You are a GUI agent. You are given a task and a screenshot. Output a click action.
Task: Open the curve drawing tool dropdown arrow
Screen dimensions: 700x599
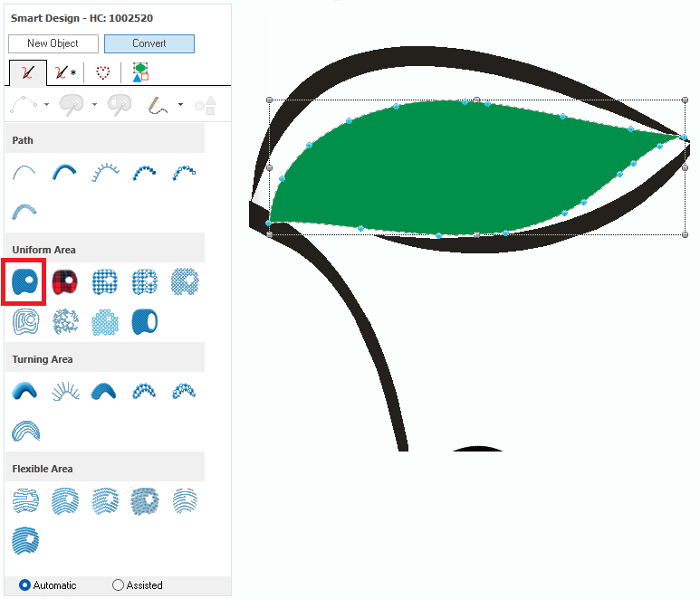tap(47, 105)
